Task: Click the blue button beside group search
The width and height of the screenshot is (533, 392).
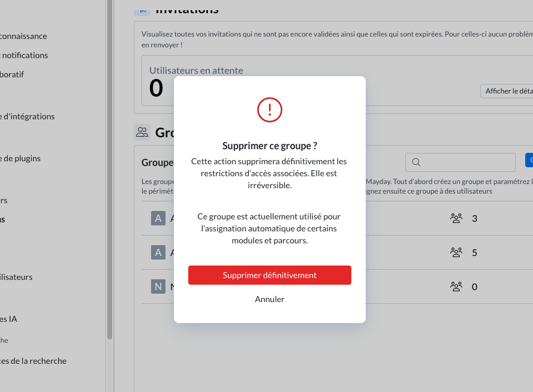Action: pyautogui.click(x=529, y=160)
